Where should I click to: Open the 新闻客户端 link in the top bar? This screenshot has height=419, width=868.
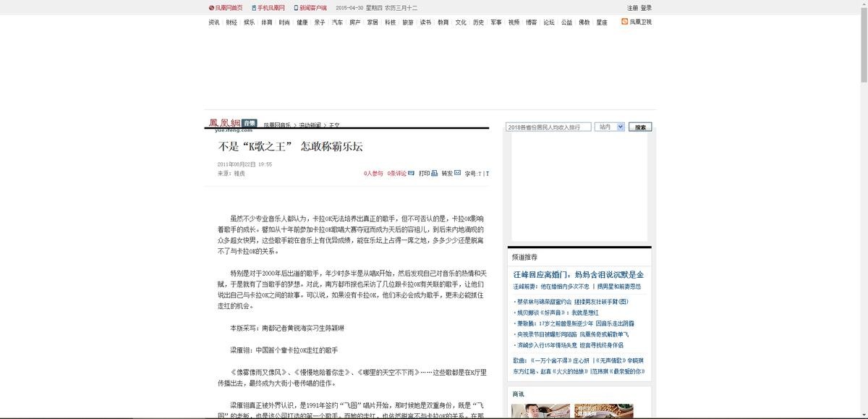tap(310, 8)
